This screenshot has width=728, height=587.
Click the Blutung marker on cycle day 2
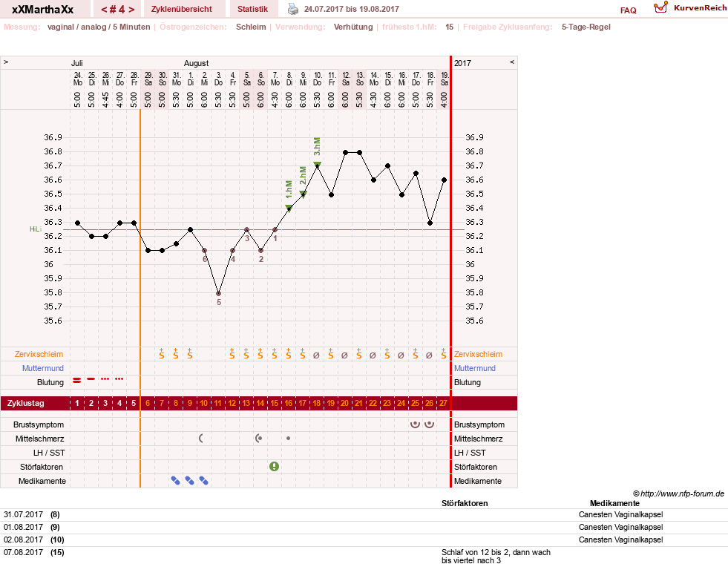[x=91, y=379]
